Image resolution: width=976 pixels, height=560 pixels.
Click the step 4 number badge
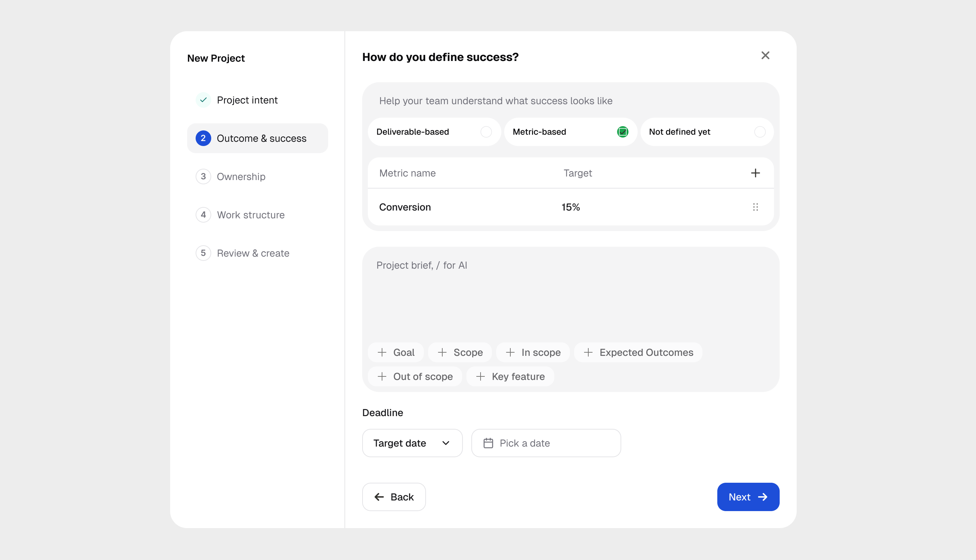click(203, 215)
